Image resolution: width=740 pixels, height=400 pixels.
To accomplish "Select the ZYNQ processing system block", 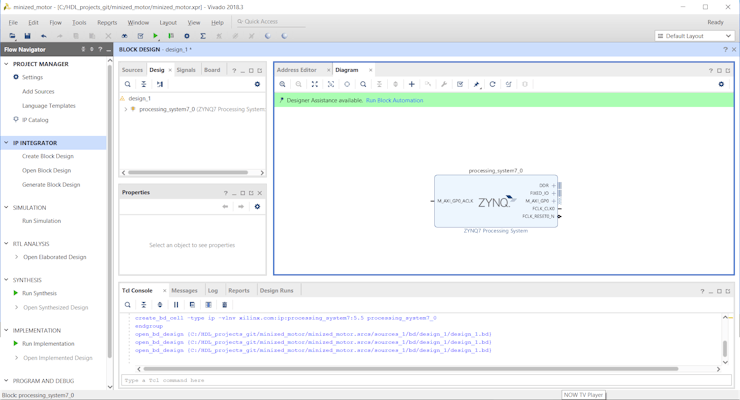I will [x=496, y=201].
